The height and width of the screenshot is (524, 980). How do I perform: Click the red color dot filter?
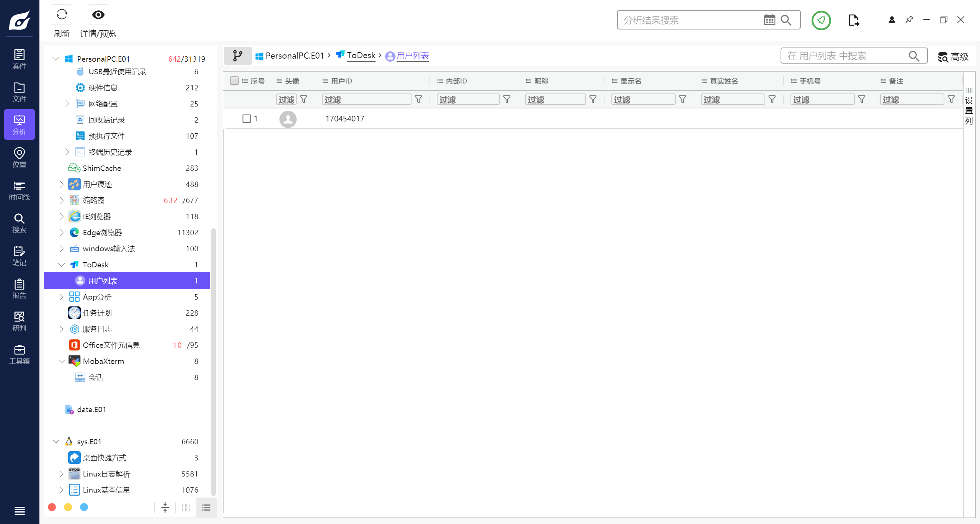tap(52, 507)
